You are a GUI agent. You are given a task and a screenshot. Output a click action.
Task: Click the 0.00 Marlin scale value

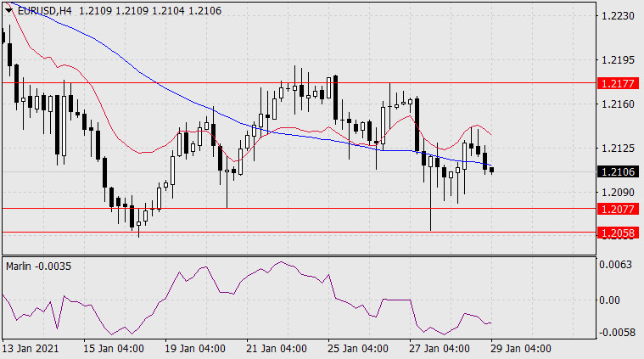[x=609, y=300]
